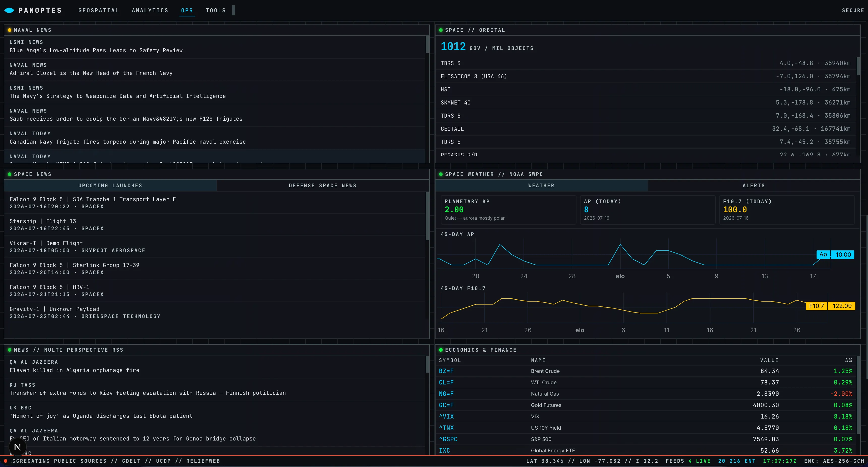
Task: Click the yellow Naval News status dot
Action: click(x=9, y=30)
